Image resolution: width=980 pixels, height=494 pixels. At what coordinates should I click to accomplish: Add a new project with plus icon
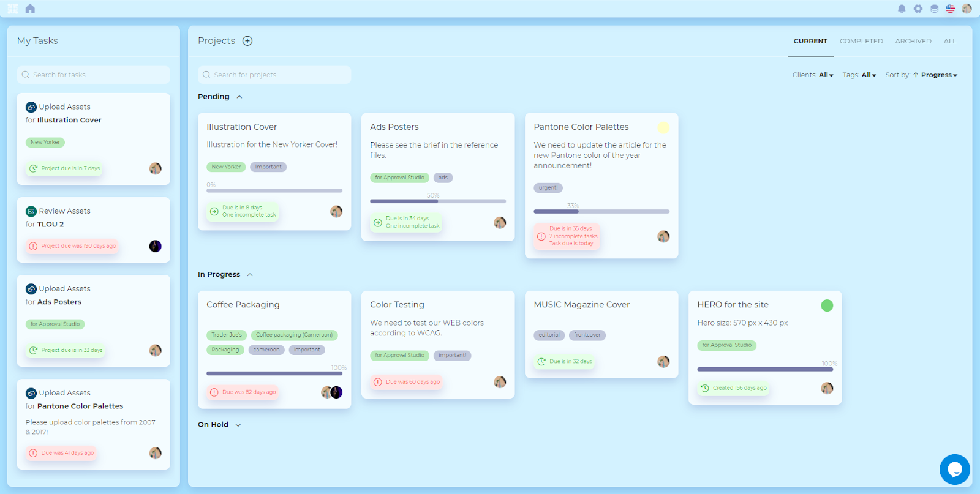[247, 41]
